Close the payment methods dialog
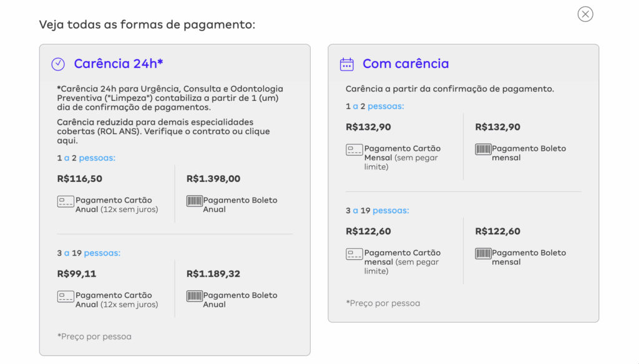The image size is (639, 364). point(585,14)
